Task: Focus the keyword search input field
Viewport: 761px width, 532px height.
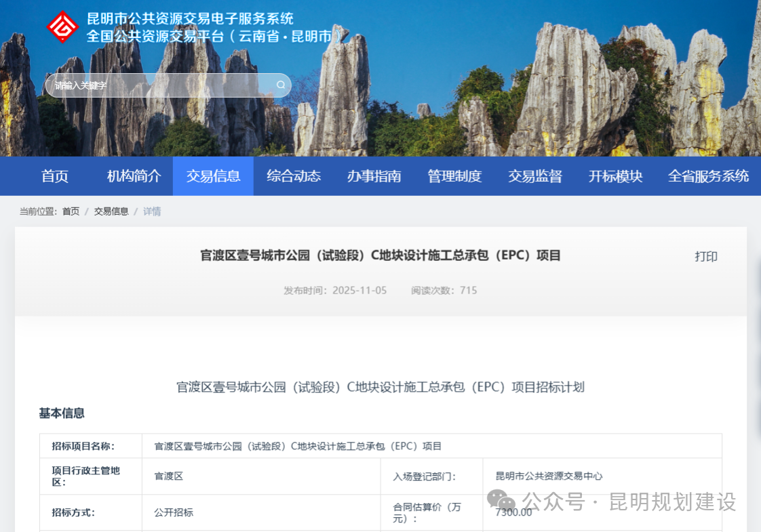Action: coord(159,85)
